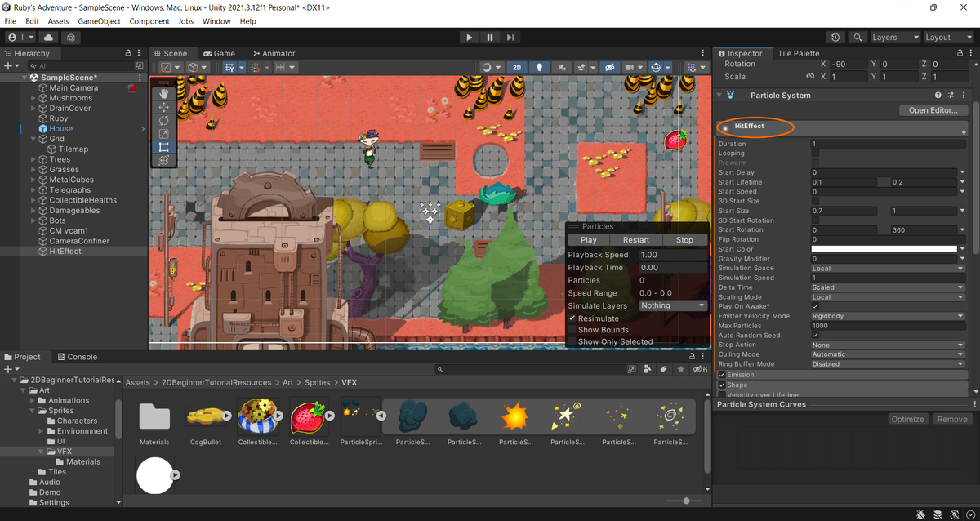Open Particle System component kebab menu
This screenshot has width=980, height=521.
click(964, 96)
